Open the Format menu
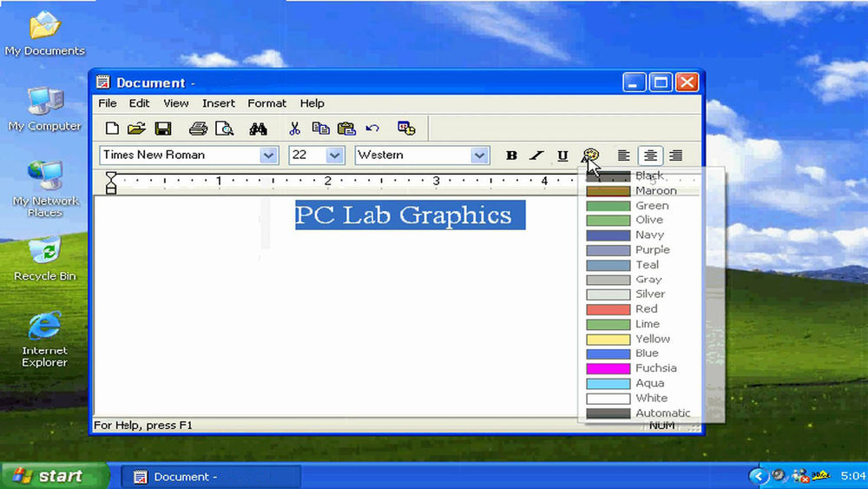Image resolution: width=868 pixels, height=489 pixels. pos(266,103)
